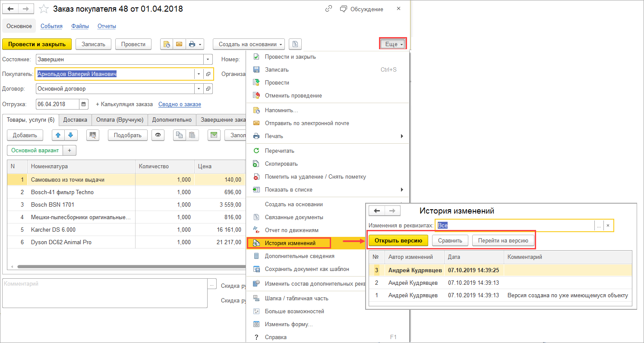This screenshot has width=644, height=343.
Task: Open the Договор dropdown list
Action: tap(199, 89)
